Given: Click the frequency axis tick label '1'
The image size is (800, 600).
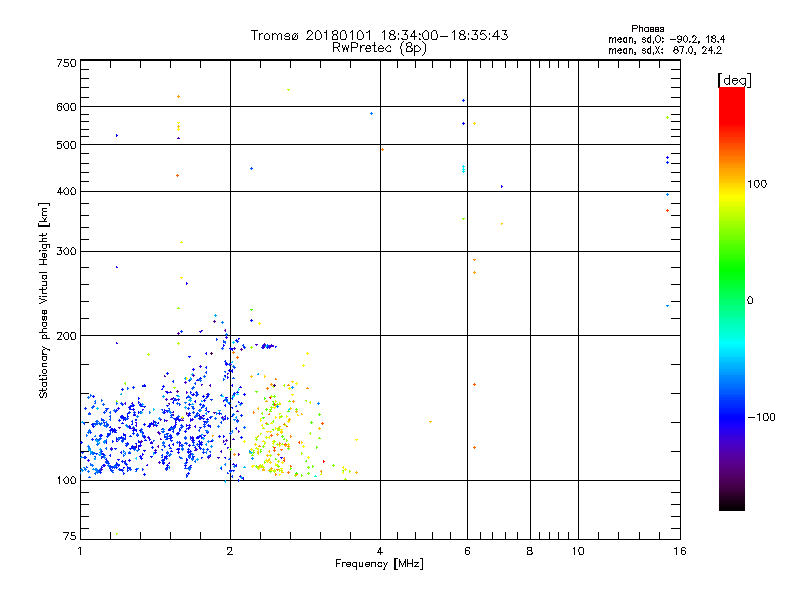Looking at the screenshot, I should point(80,551).
